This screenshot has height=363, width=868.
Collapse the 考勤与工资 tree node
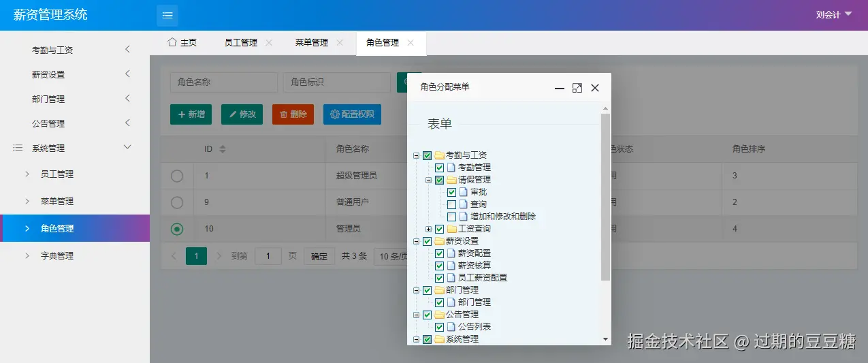click(x=417, y=155)
